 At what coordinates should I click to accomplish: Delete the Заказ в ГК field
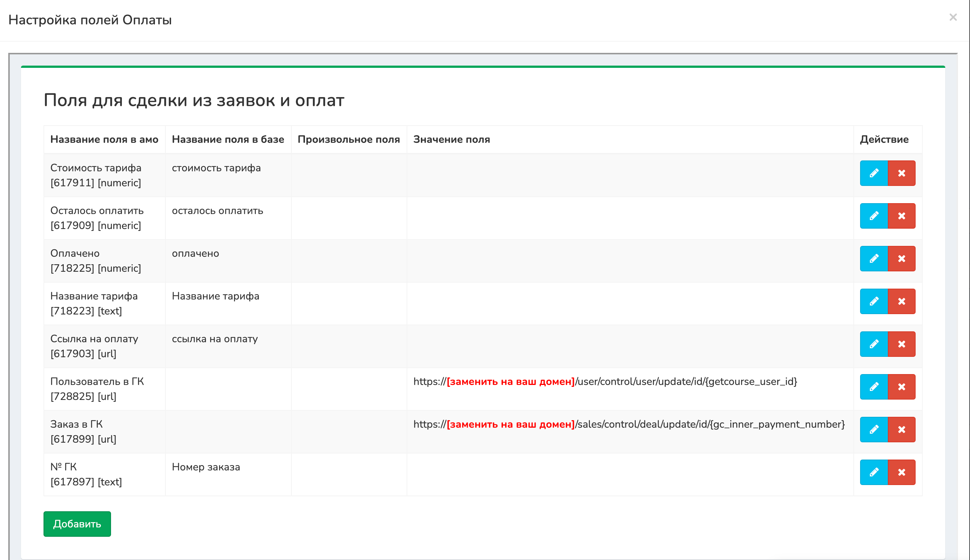[901, 429]
